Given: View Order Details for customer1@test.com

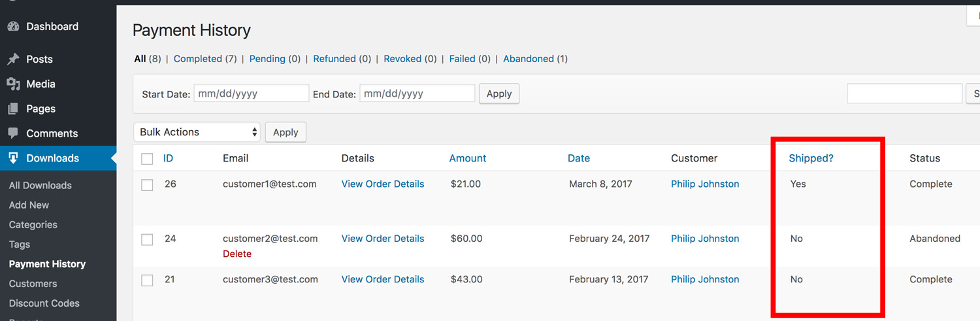Looking at the screenshot, I should tap(383, 184).
